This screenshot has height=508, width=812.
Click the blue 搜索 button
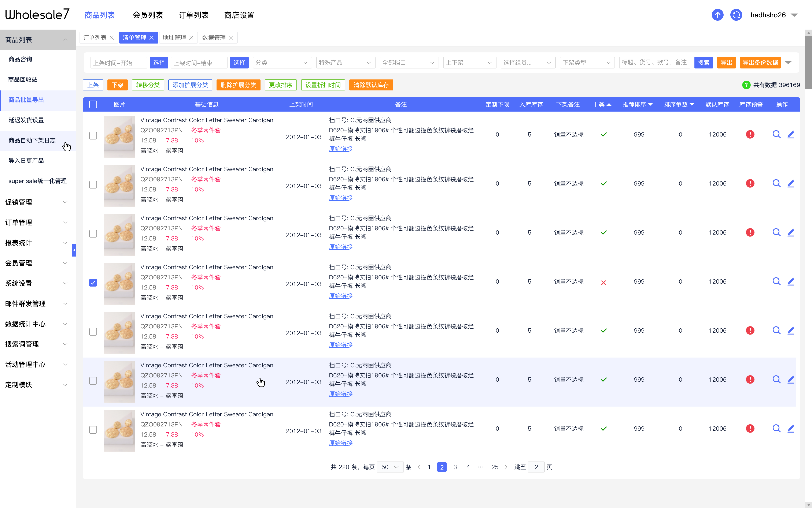703,63
